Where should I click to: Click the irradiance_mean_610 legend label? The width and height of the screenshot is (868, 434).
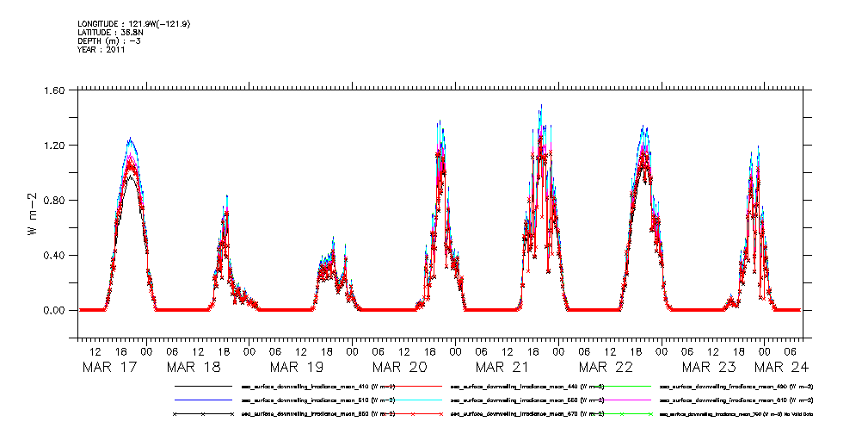pos(736,400)
